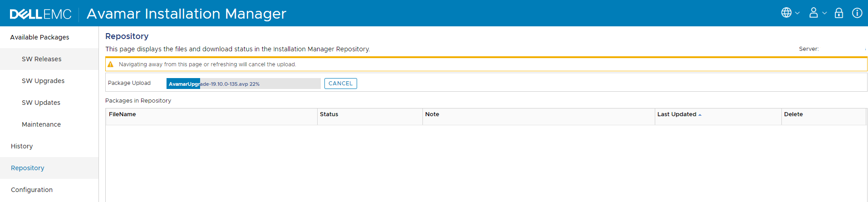Click the yellow warning triangle icon
Viewport: 868px width, 202px height.
point(110,64)
